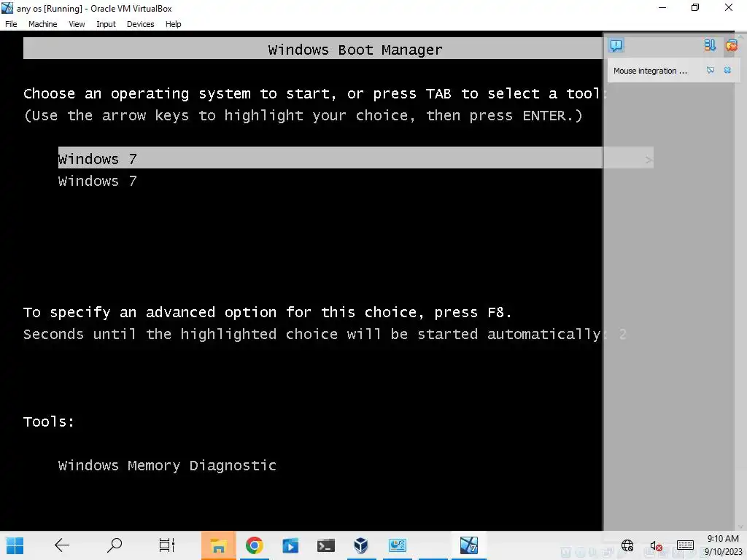Click the taskbar back arrow button

click(x=62, y=545)
